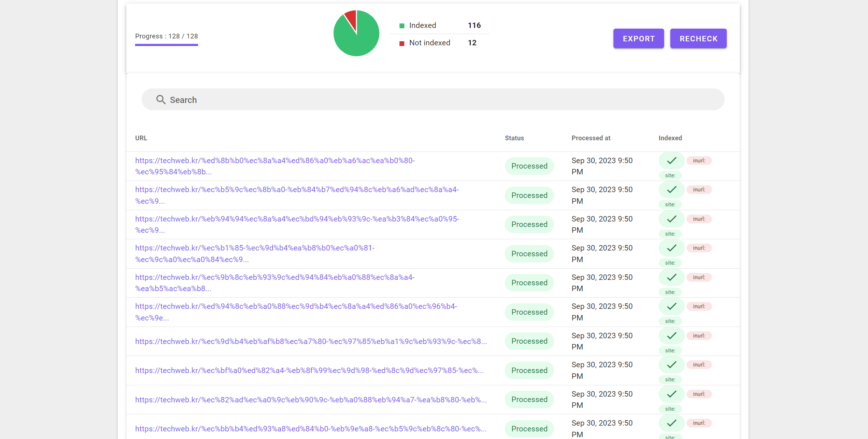Open the techweb.kr link starting %ec%b5%9c
The image size is (868, 439).
297,195
